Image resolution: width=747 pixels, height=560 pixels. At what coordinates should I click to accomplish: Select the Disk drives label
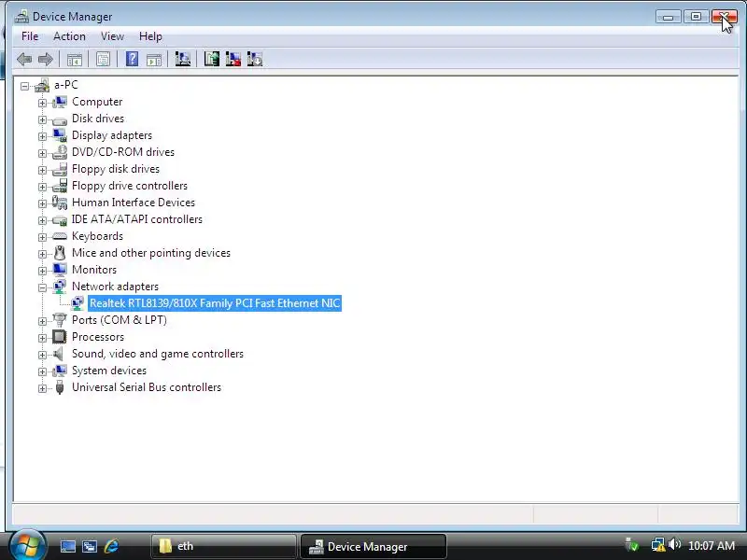tap(98, 119)
